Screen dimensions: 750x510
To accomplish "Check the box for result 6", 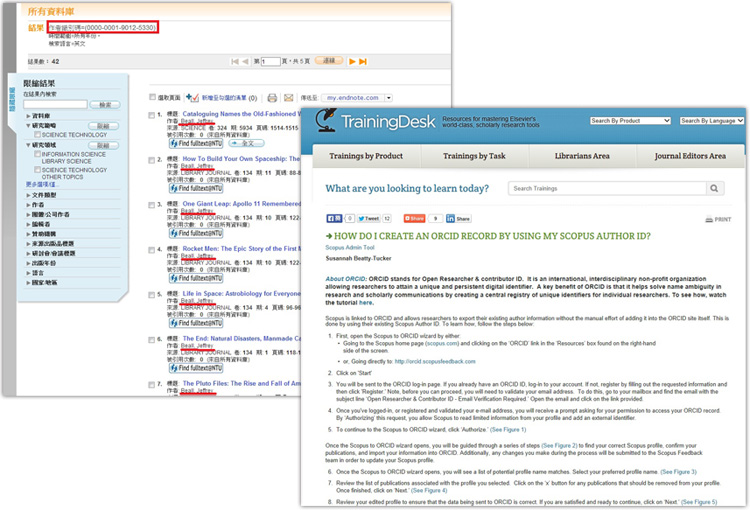I will (152, 340).
